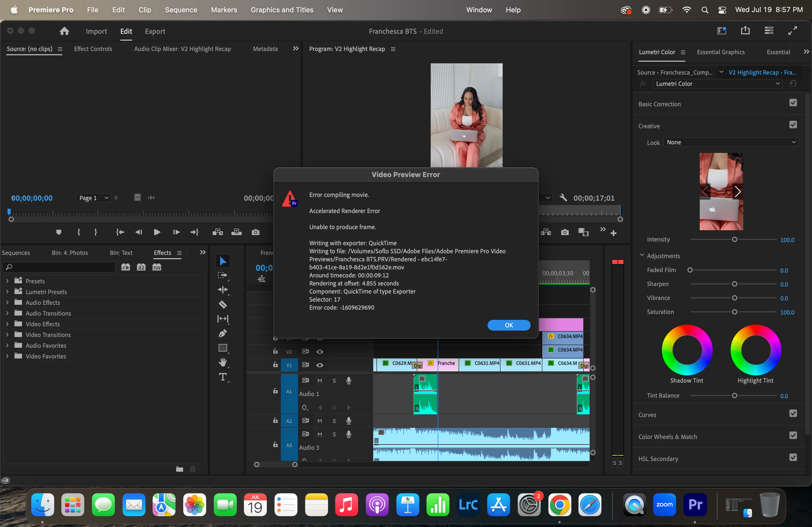Screen dimensions: 812x527
Task: Disable the Curves section checkbox
Action: point(793,414)
